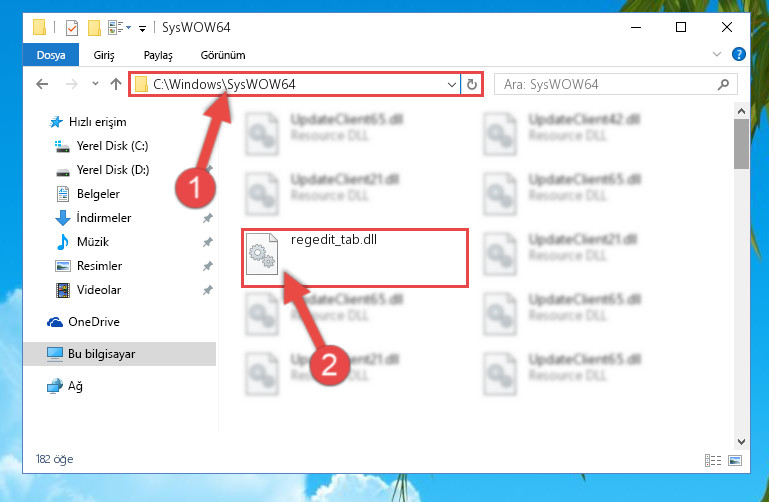Viewport: 769px width, 502px height.
Task: Click the Properties icon in quick access toolbar
Action: pos(72,27)
